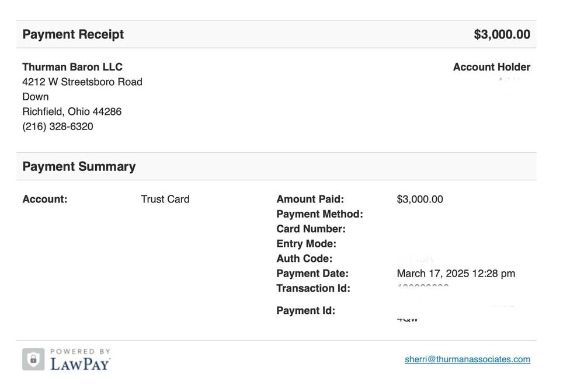584x392 pixels.
Task: Click the Payment Receipt heading
Action: (73, 34)
